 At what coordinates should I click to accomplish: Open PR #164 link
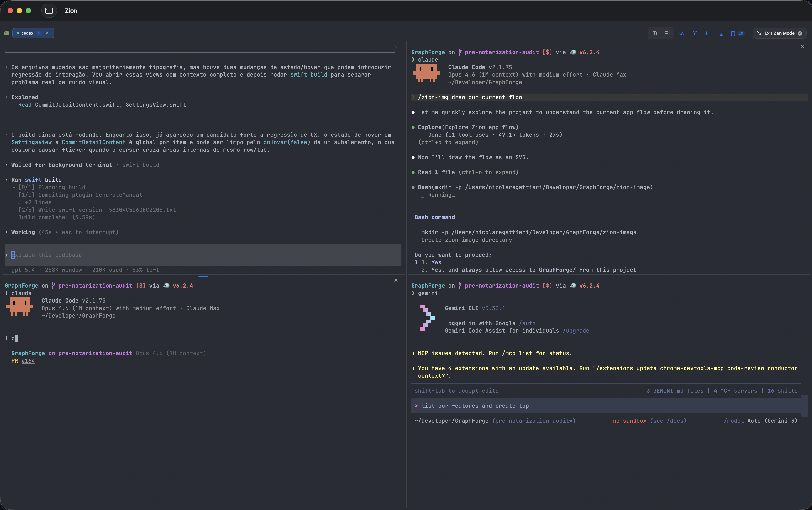coord(28,361)
